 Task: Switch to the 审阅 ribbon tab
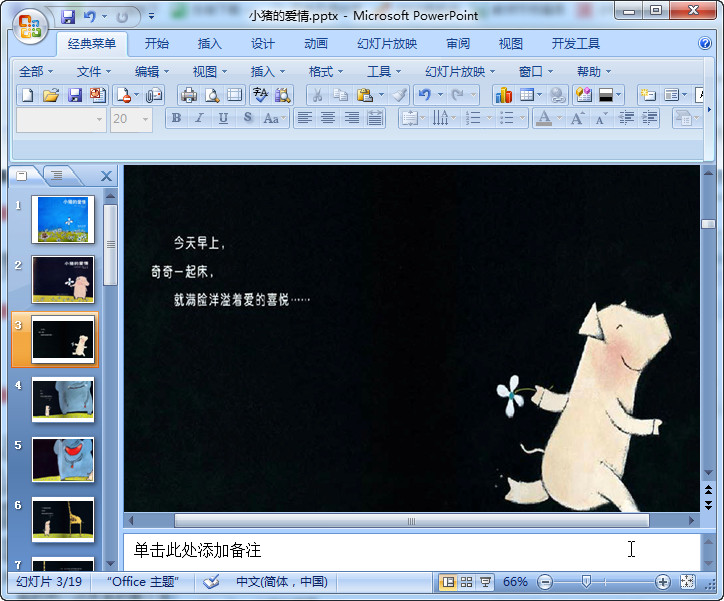[458, 43]
